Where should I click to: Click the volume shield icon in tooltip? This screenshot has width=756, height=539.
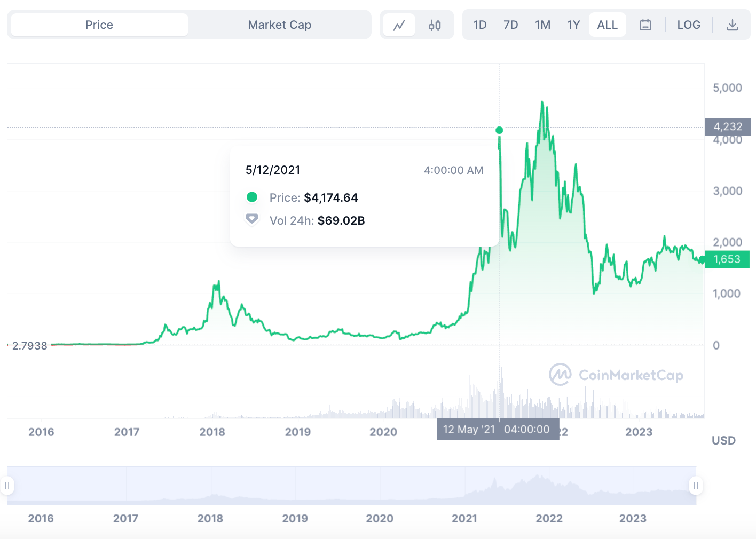[252, 219]
